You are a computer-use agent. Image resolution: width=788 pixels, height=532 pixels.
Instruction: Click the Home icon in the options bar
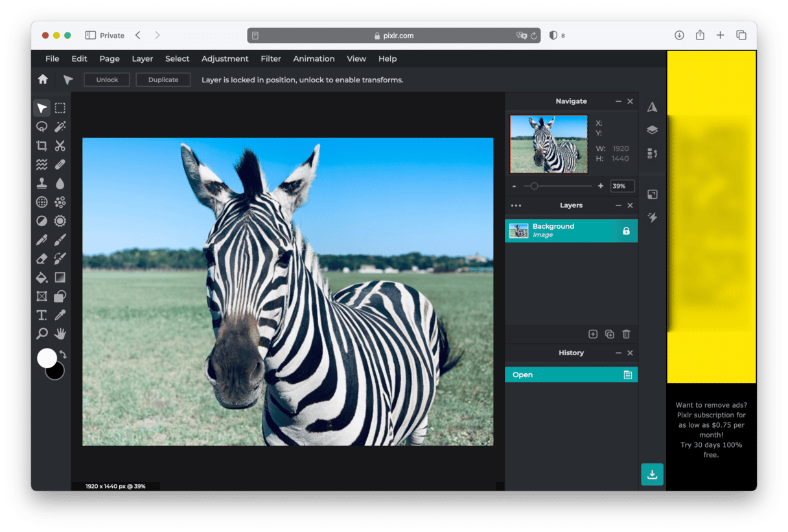pos(43,79)
